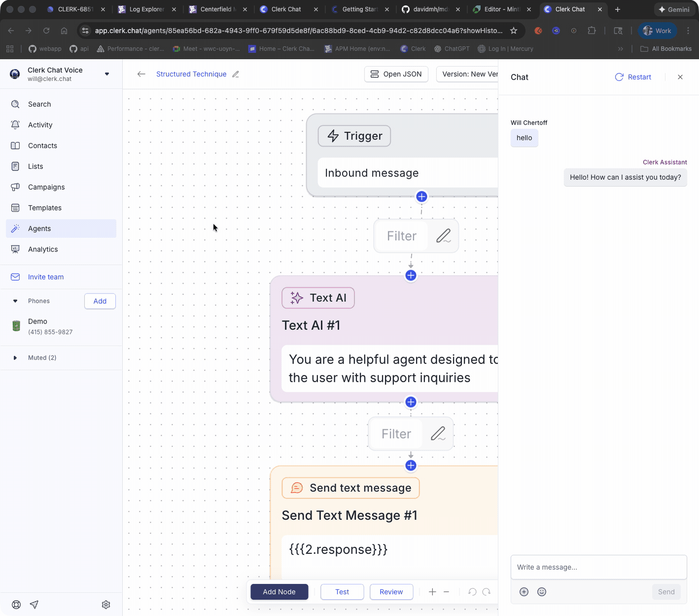Click Open JSON button
This screenshot has height=616, width=699.
pos(396,74)
